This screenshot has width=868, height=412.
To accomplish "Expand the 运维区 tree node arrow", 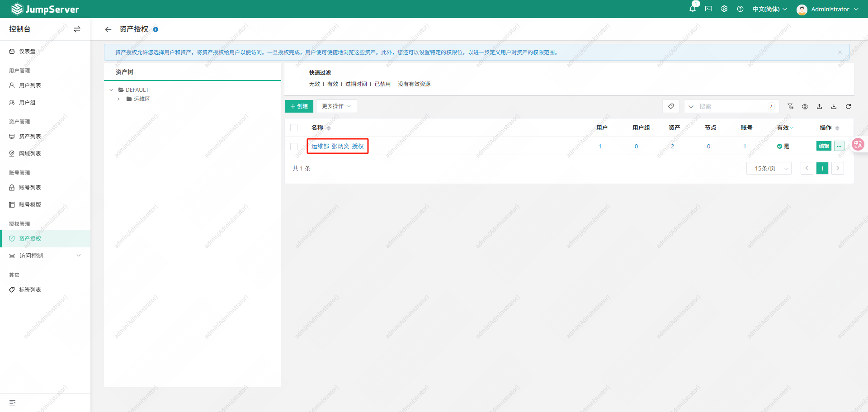I will (x=118, y=99).
